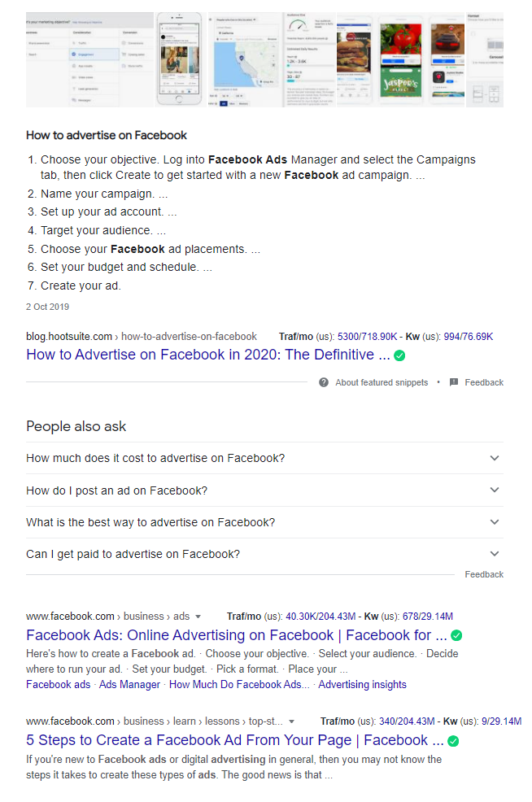Viewport: 532px width, 802px height.
Task: Expand "How much does it cost to advertise on Facebook?"
Action: tap(495, 458)
